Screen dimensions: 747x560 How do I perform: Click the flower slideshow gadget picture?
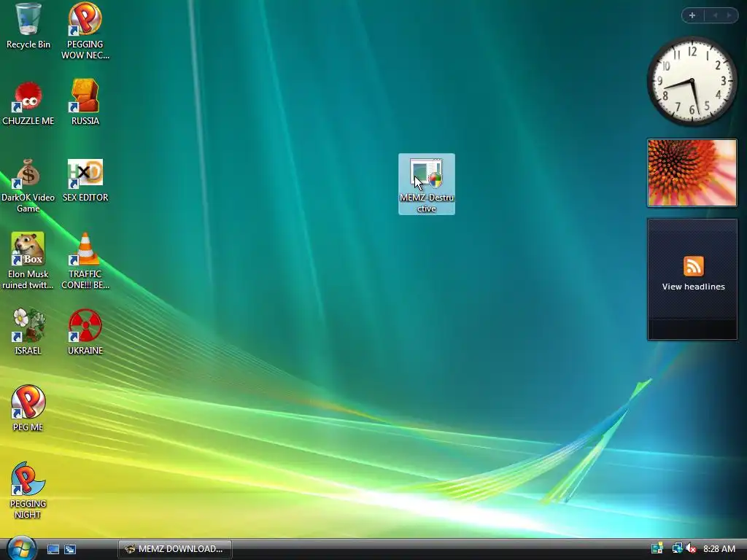(692, 173)
